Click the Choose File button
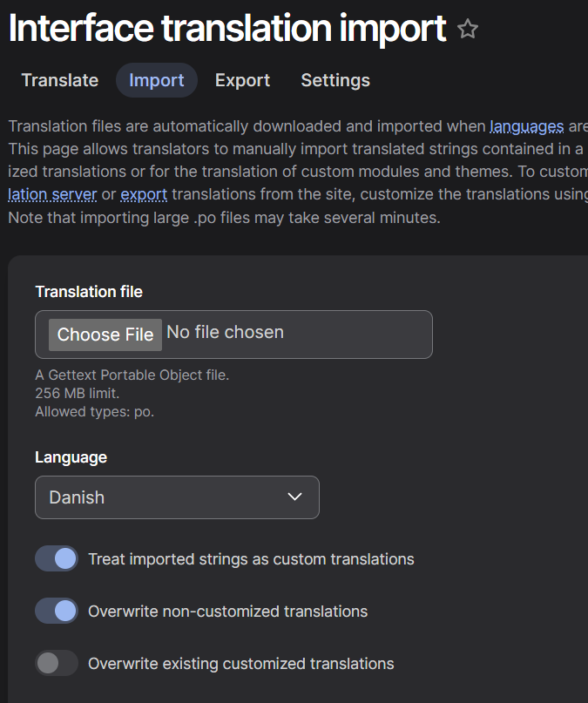The height and width of the screenshot is (703, 588). 105,335
